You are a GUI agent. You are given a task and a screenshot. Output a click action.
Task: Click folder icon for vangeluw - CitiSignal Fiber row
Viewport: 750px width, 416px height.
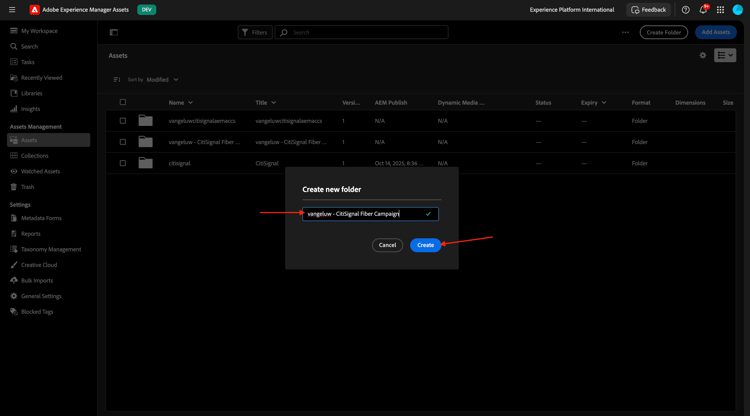tap(145, 142)
